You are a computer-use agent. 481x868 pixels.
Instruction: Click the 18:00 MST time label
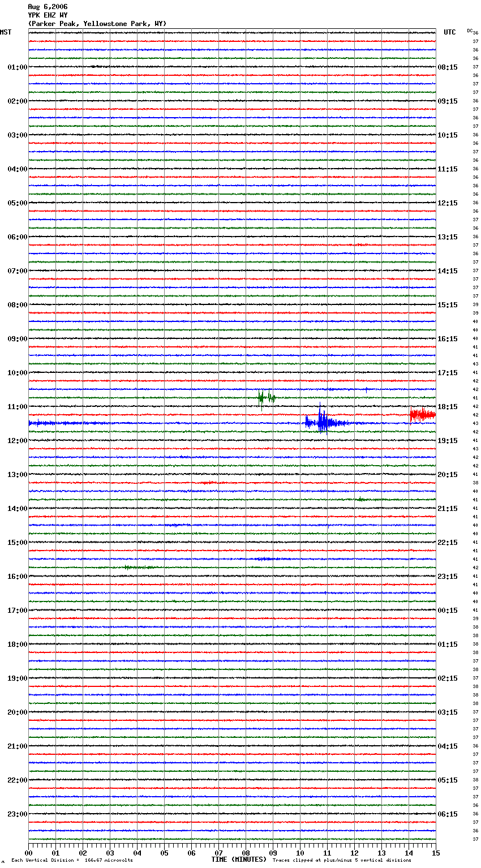(17, 644)
